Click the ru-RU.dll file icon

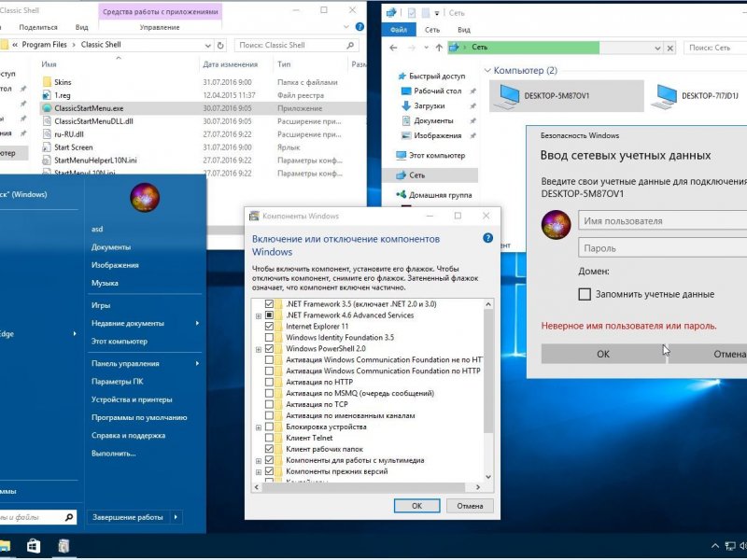click(47, 134)
